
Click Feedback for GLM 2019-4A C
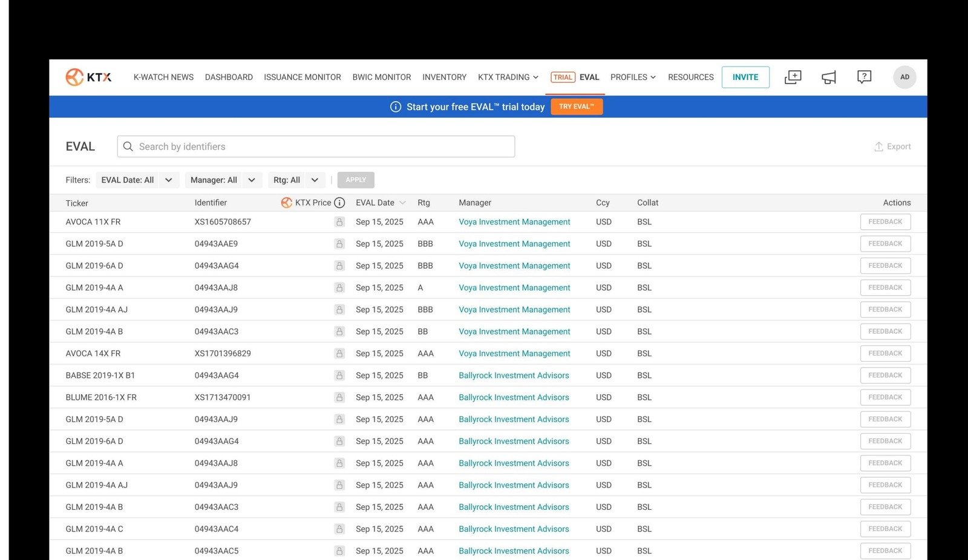tap(885, 529)
